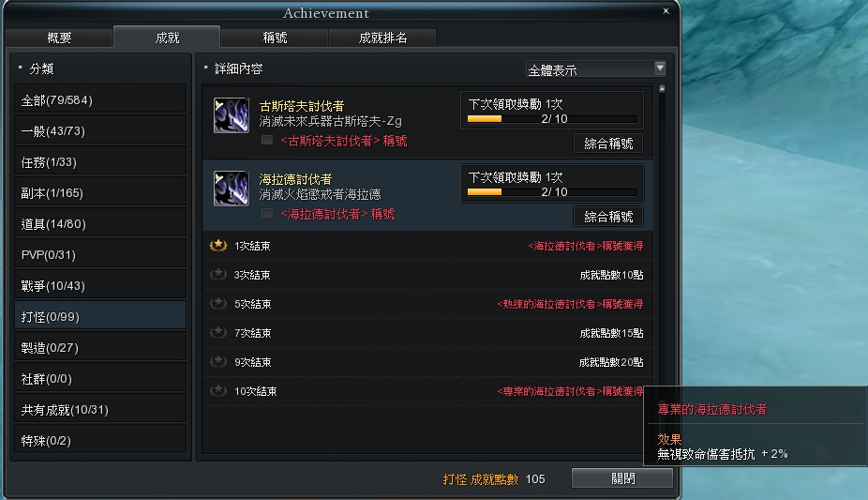868x500 pixels.
Task: Open the 成就排名 tab
Action: coord(382,38)
